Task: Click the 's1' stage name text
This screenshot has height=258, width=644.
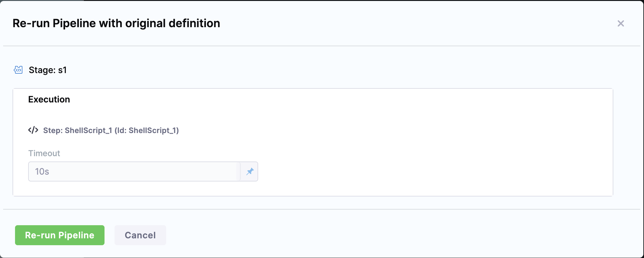Action: coord(62,70)
